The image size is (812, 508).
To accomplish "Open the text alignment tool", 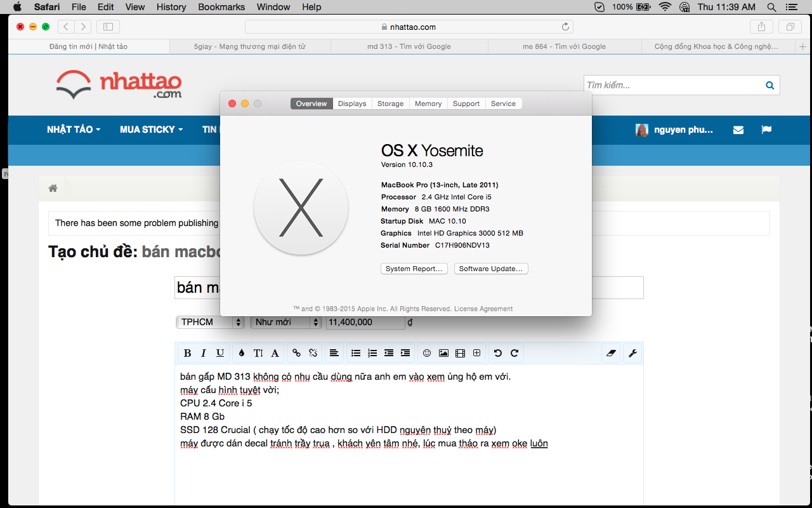I will (x=334, y=353).
